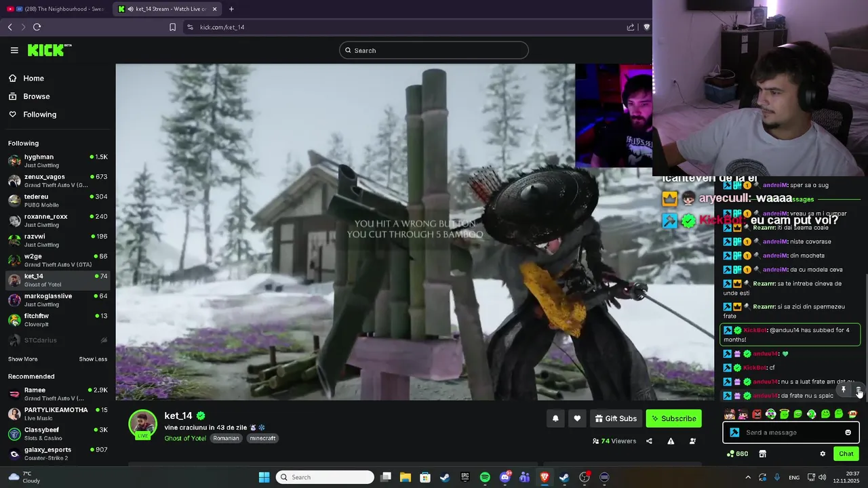Click the Romanian language tag
Image resolution: width=868 pixels, height=488 pixels.
click(226, 439)
